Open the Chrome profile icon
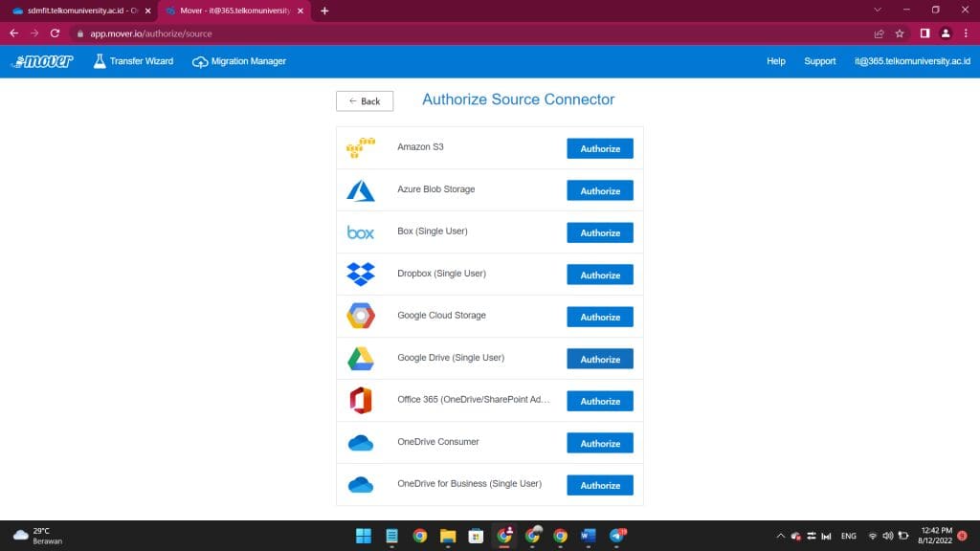Viewport: 980px width, 551px height. pyautogui.click(x=946, y=33)
